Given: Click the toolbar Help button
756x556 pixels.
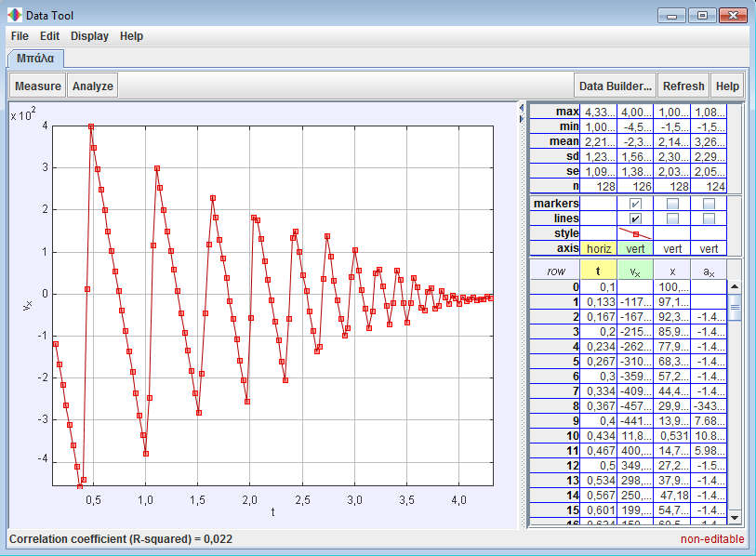Looking at the screenshot, I should click(x=727, y=86).
